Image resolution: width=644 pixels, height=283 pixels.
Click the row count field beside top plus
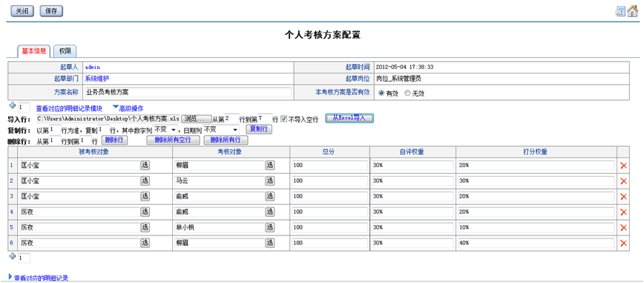tap(24, 108)
